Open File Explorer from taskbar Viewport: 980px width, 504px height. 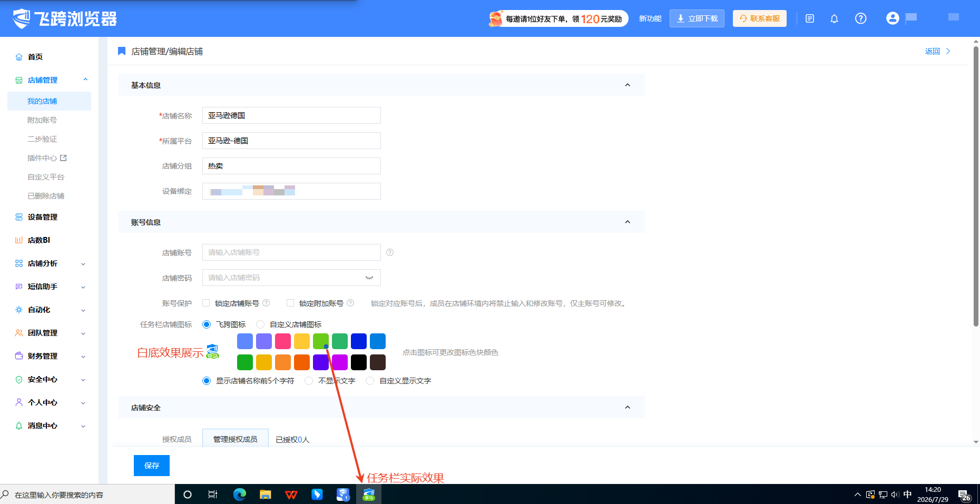click(x=265, y=495)
